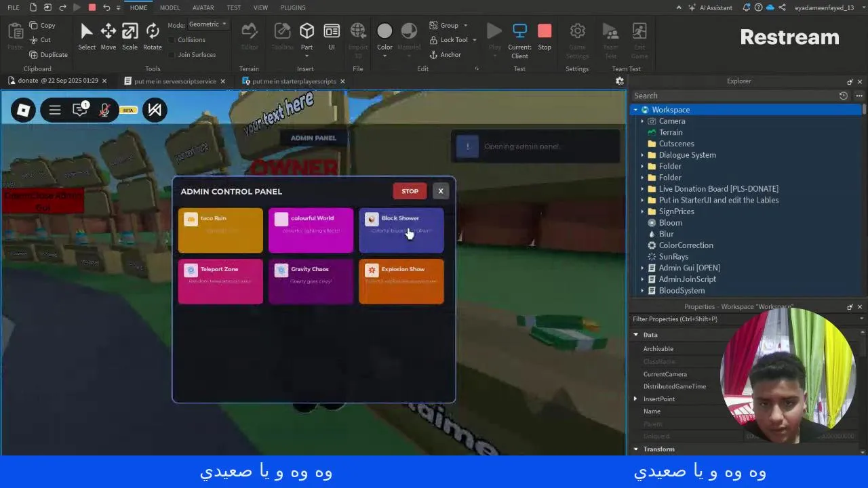
Task: Open the help question mark icon
Action: coord(758,7)
